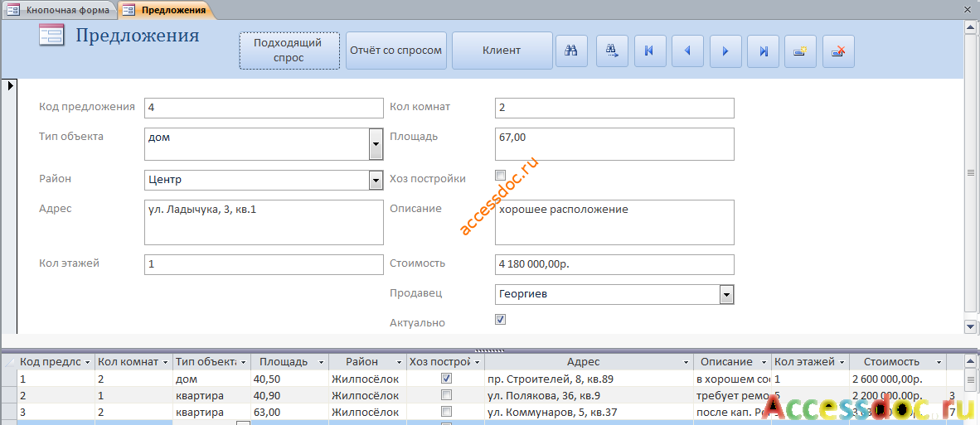Select row header of record 2

click(9, 395)
